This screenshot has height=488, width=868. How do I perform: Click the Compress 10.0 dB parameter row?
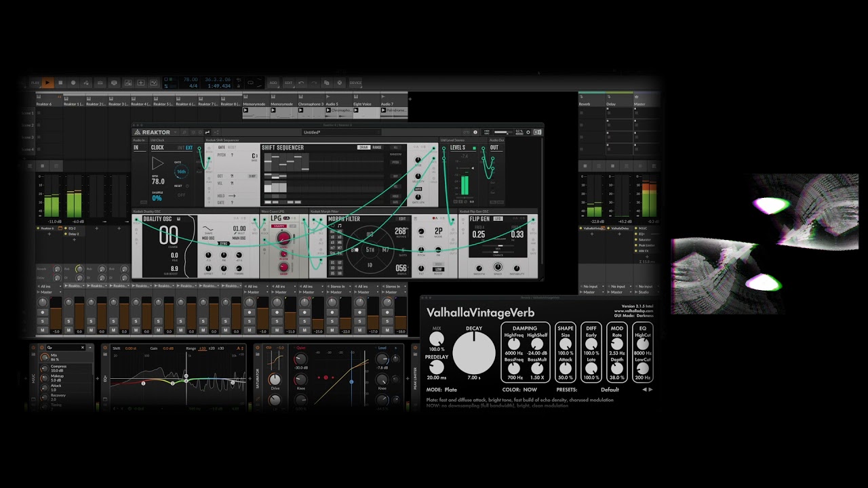64,369
